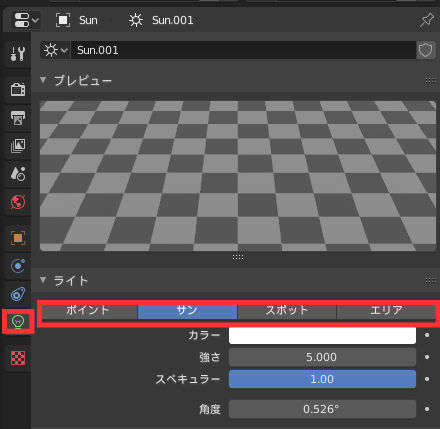Open the Tool properties tab
Image resolution: width=440 pixels, height=429 pixels.
[18, 53]
